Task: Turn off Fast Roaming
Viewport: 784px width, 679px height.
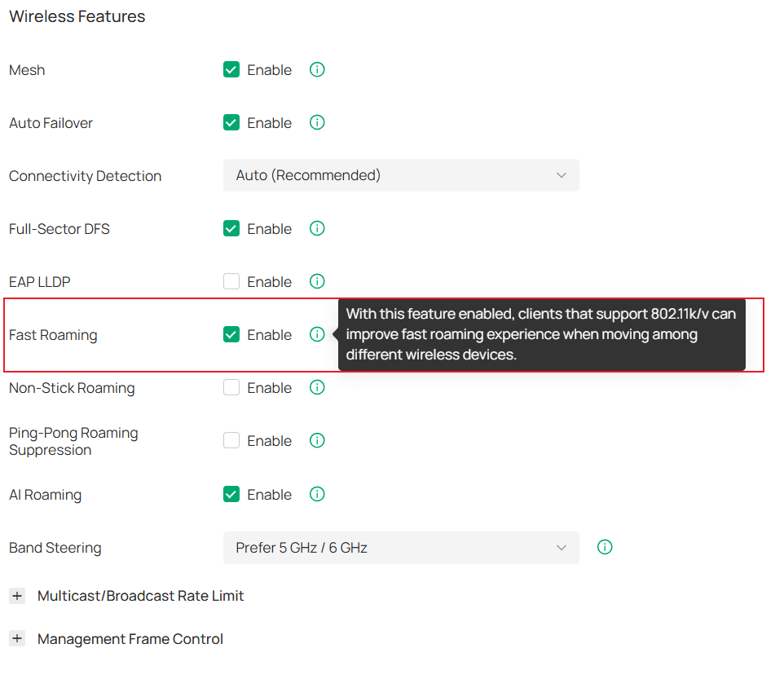Action: 231,334
